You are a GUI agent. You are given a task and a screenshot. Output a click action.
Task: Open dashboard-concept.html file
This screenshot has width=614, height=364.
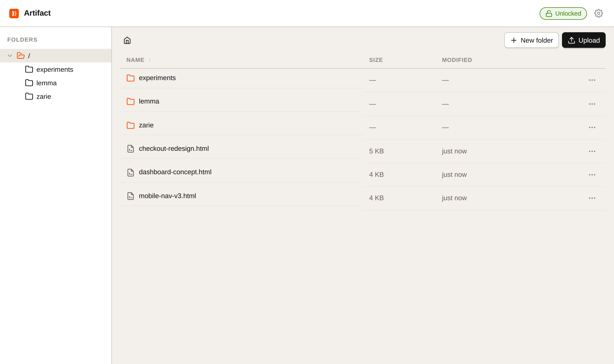pos(175,172)
